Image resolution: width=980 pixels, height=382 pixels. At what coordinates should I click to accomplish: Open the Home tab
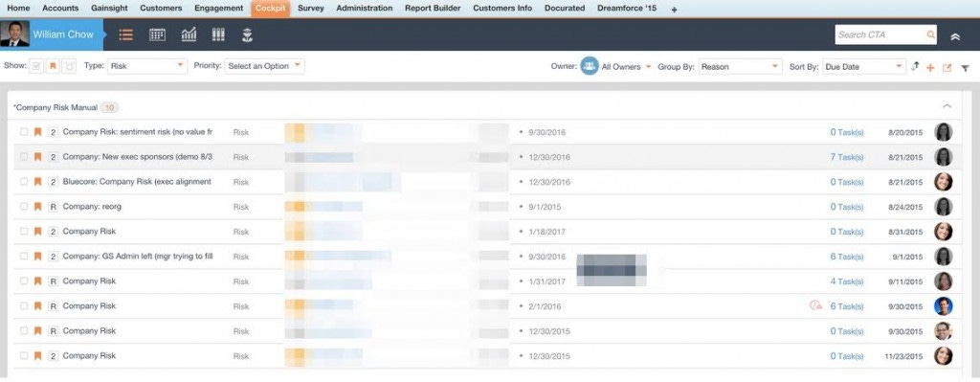coord(18,9)
